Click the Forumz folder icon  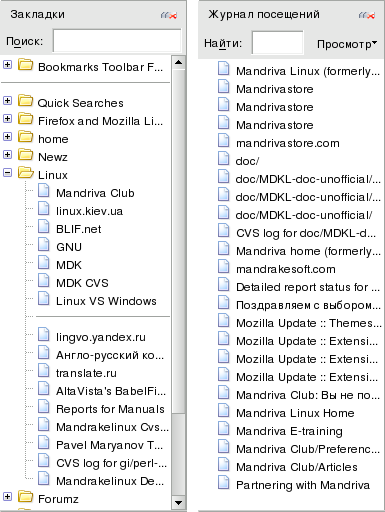(x=25, y=496)
